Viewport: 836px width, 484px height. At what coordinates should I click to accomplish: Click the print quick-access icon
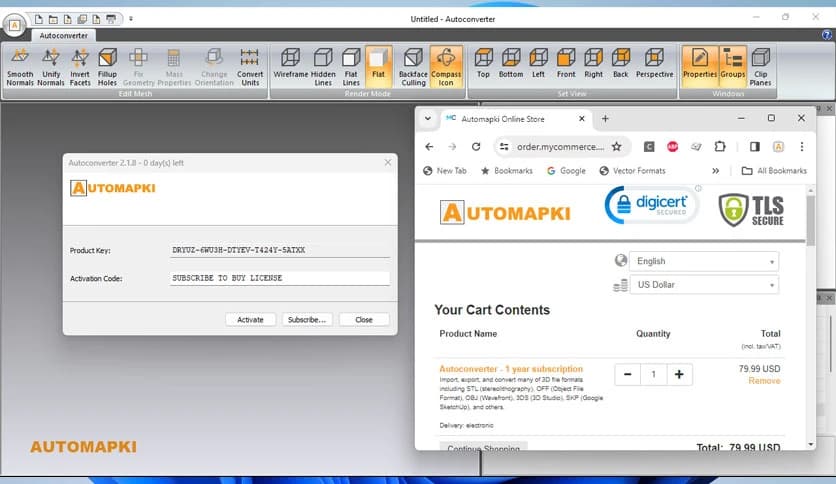point(111,20)
